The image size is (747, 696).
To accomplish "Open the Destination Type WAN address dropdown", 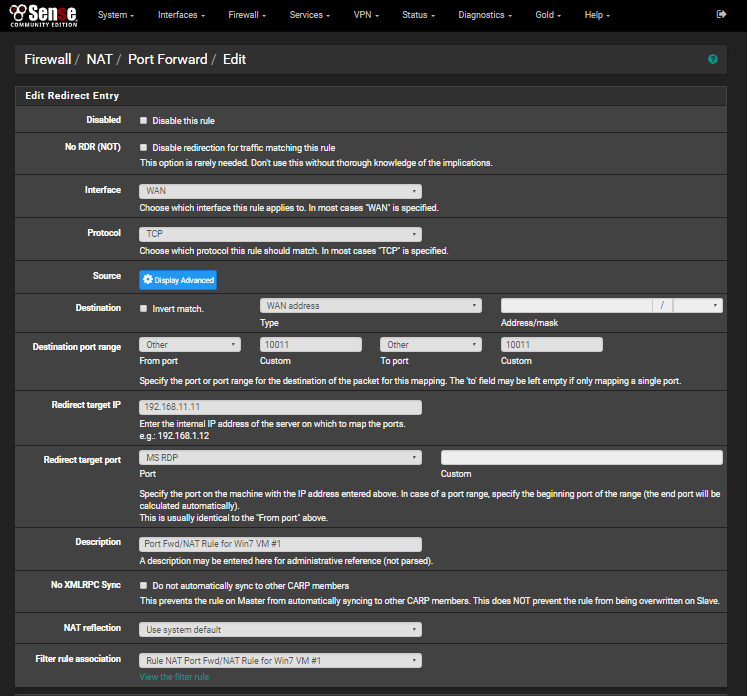I will pyautogui.click(x=370, y=306).
